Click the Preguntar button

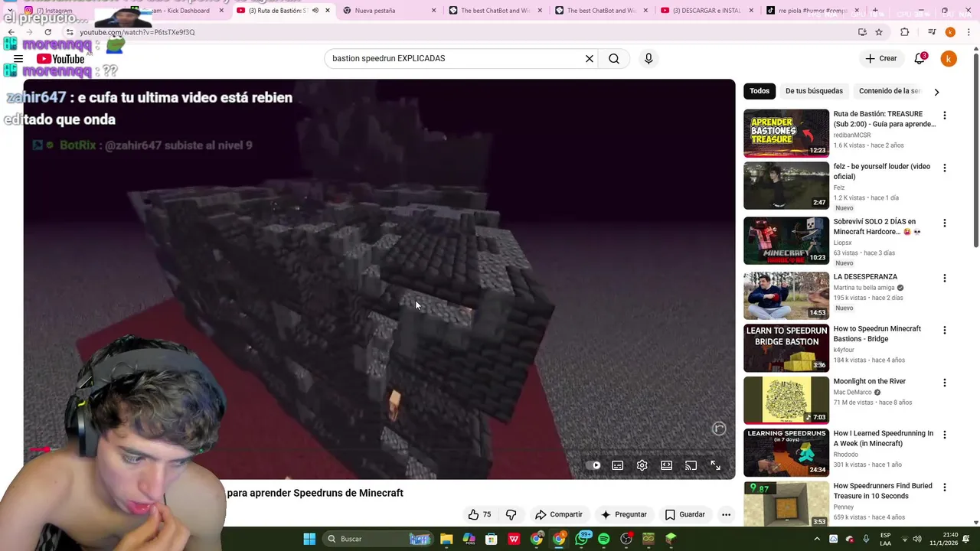[x=624, y=514]
